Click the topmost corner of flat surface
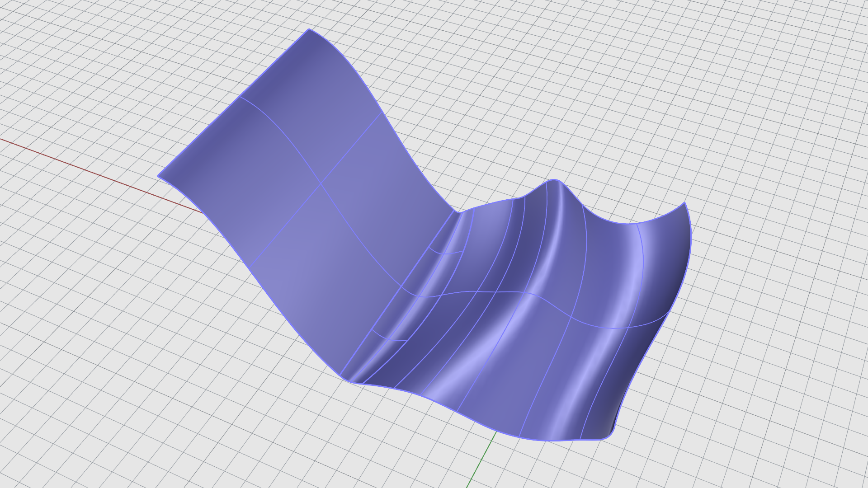The image size is (868, 488). [309, 30]
